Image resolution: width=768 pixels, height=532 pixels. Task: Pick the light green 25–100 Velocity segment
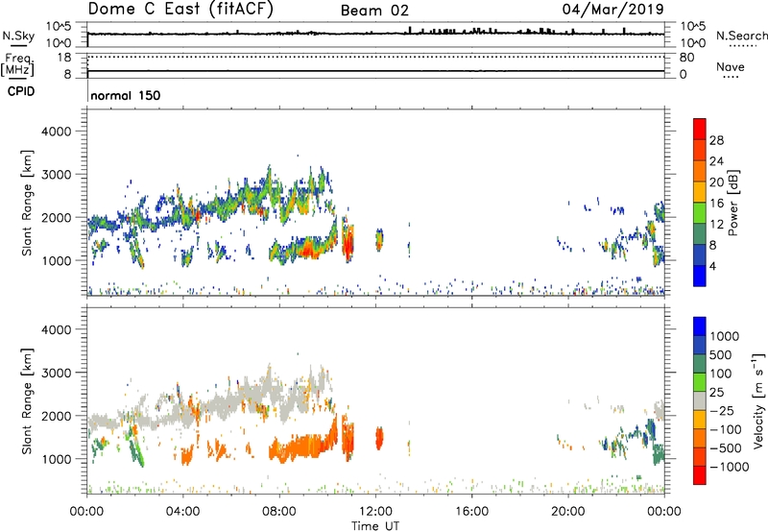click(700, 382)
